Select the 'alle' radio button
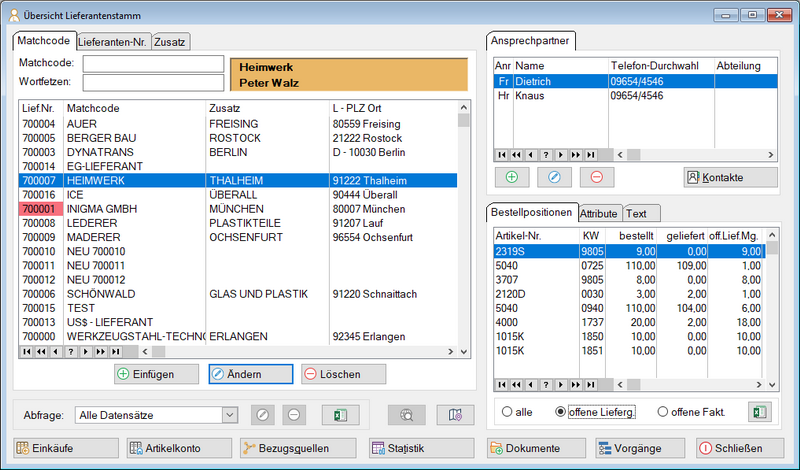Viewport: 800px width, 470px height. (508, 412)
